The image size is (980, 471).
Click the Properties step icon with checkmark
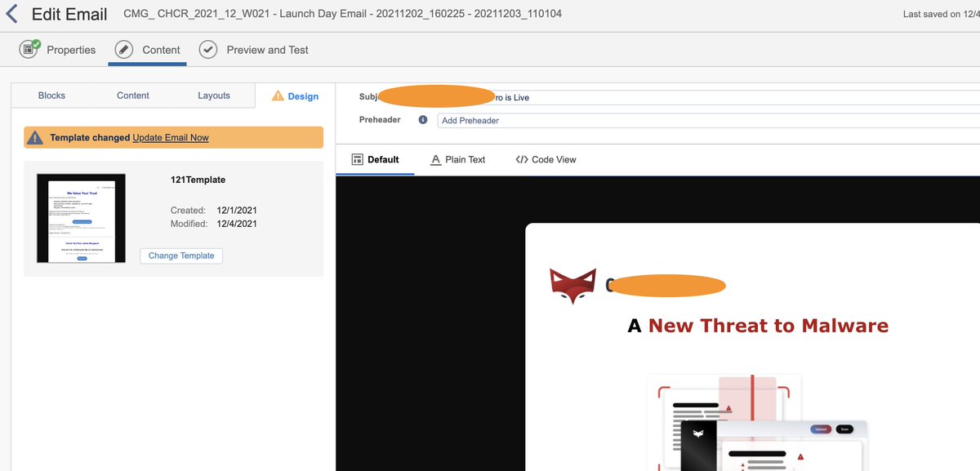29,49
